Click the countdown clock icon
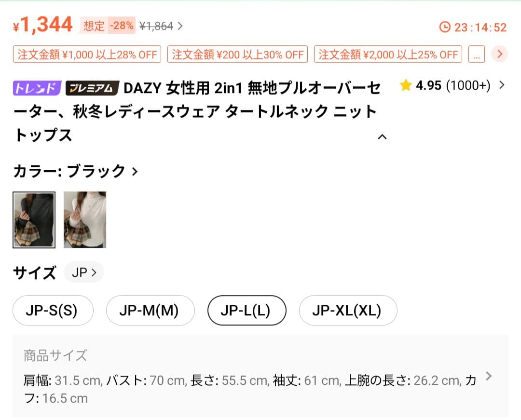Image resolution: width=521 pixels, height=420 pixels. point(445,27)
